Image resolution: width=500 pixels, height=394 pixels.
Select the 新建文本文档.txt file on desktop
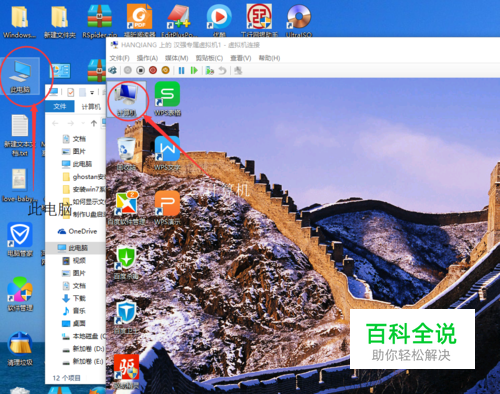point(20,135)
